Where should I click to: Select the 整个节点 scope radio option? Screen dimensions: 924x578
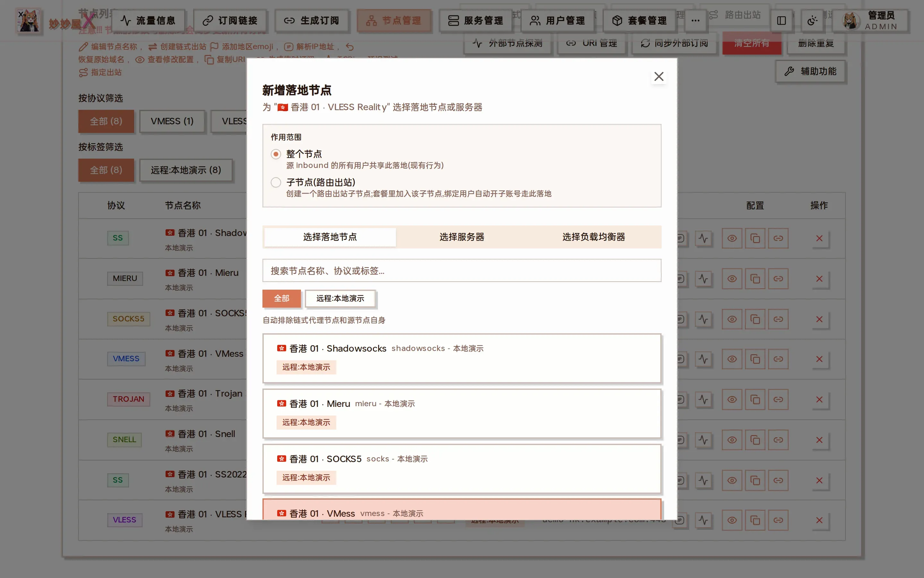tap(276, 154)
